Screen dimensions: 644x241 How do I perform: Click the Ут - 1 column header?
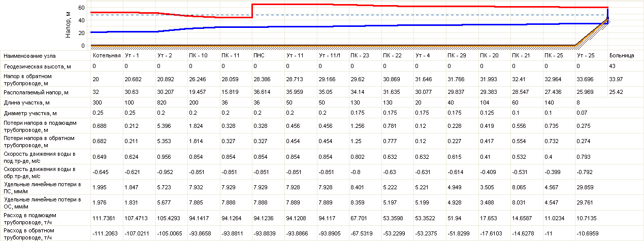(132, 55)
